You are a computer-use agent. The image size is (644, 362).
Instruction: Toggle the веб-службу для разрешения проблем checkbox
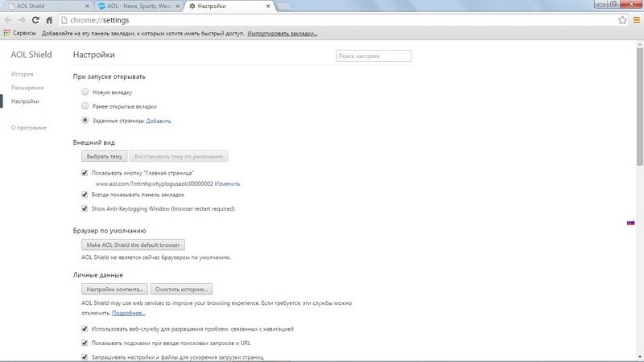tap(85, 329)
